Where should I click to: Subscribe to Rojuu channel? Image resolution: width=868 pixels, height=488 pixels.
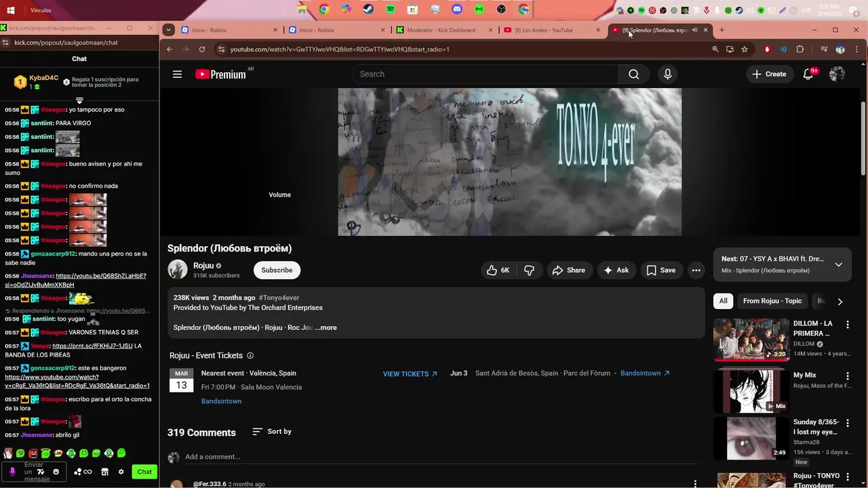pyautogui.click(x=277, y=270)
